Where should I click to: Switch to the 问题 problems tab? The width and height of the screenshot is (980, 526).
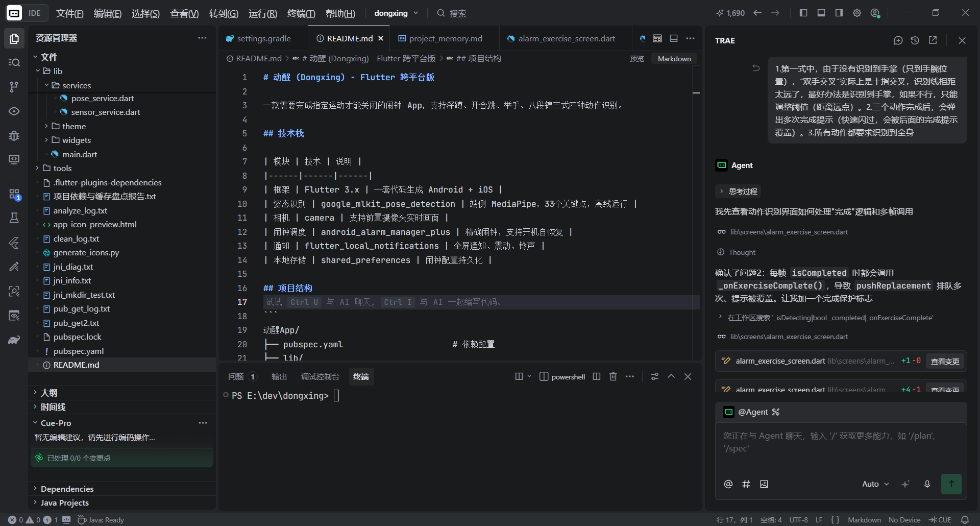(242, 377)
